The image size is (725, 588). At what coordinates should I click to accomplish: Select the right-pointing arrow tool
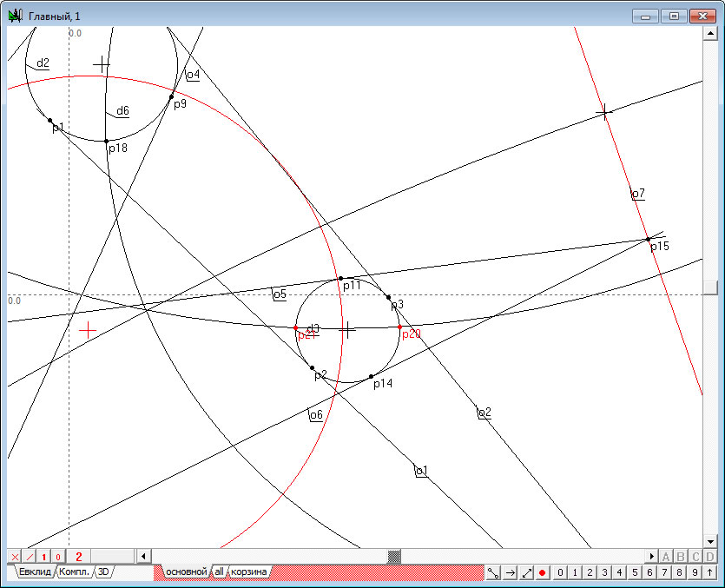pos(510,572)
